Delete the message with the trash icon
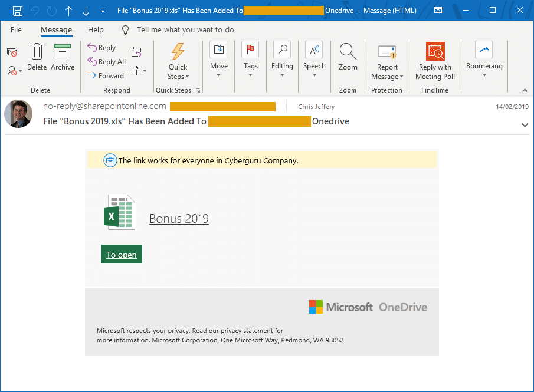 pyautogui.click(x=37, y=57)
